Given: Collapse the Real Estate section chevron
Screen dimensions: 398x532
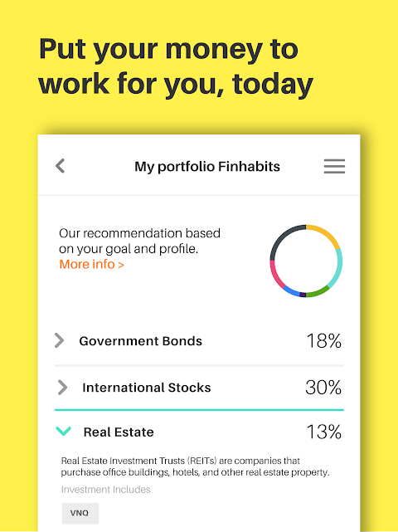Looking at the screenshot, I should [63, 432].
